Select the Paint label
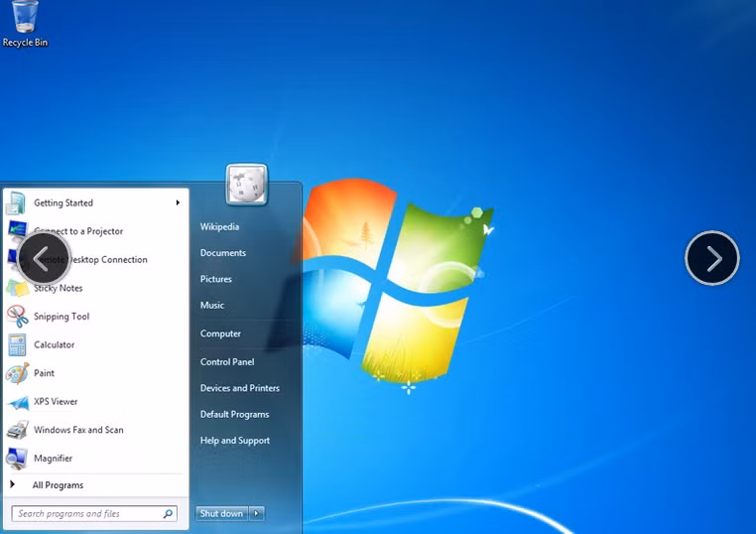The image size is (756, 534). click(44, 373)
